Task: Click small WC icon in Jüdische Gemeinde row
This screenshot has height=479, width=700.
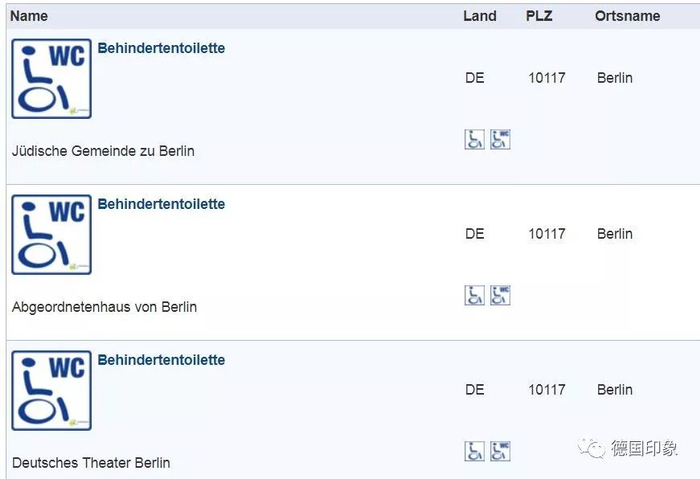Action: tap(500, 139)
